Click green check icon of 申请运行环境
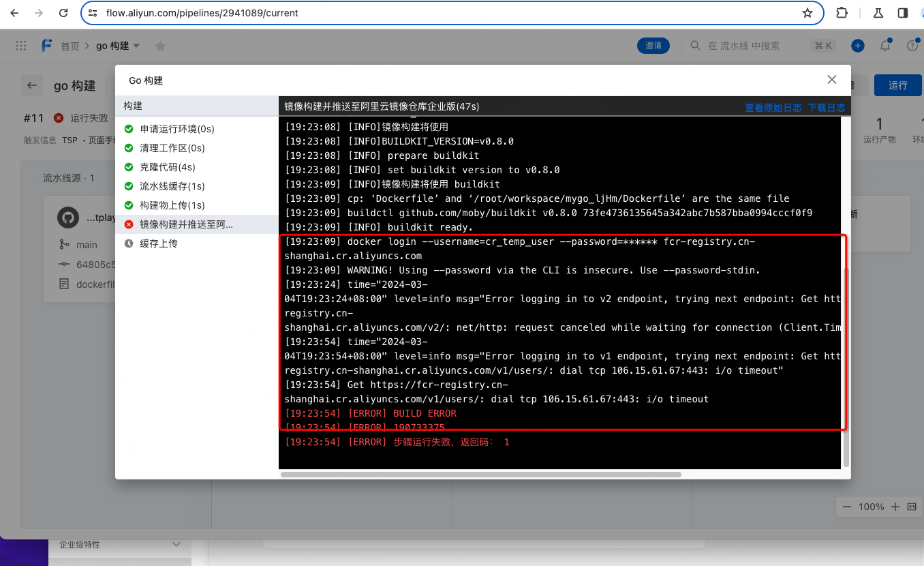Image resolution: width=924 pixels, height=566 pixels. (129, 129)
